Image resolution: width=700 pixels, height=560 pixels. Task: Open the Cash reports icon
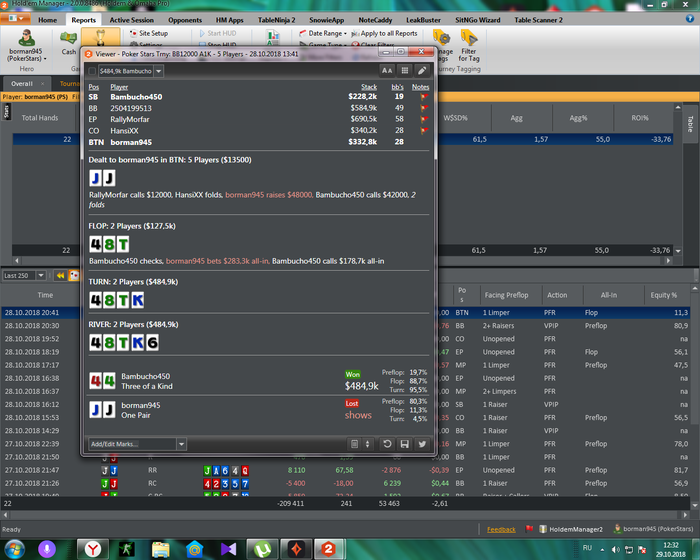68,43
